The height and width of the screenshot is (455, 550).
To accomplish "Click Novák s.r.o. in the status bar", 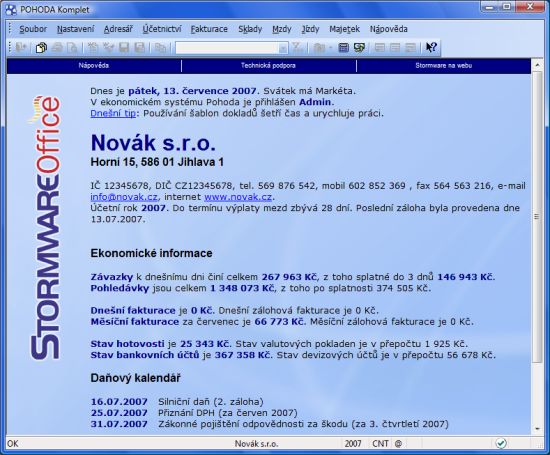I will pyautogui.click(x=256, y=444).
